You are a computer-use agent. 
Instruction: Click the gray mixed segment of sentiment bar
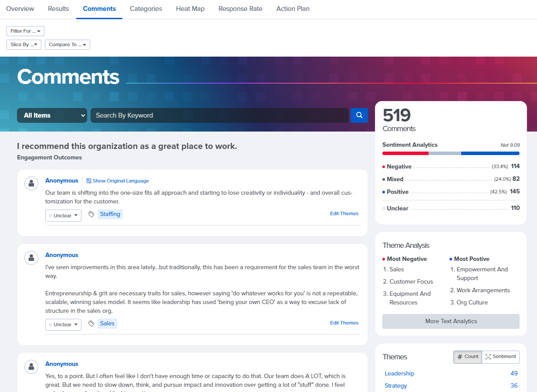click(x=445, y=153)
